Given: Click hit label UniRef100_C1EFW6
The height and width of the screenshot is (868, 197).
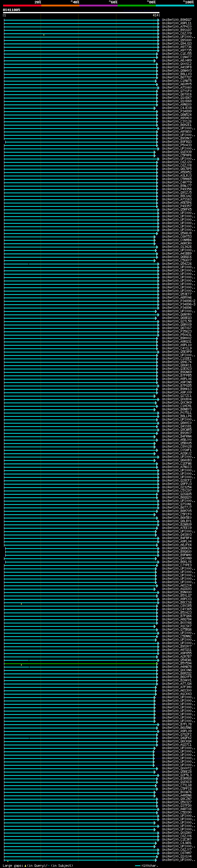Looking at the screenshot, I should [x=177, y=464].
